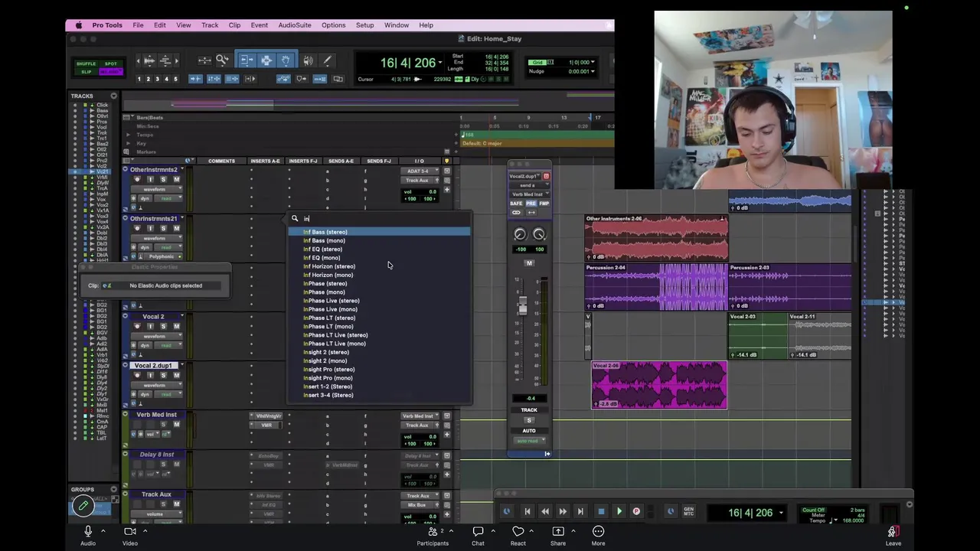Enable Spot edit mode
The height and width of the screenshot is (551, 980).
click(x=111, y=64)
